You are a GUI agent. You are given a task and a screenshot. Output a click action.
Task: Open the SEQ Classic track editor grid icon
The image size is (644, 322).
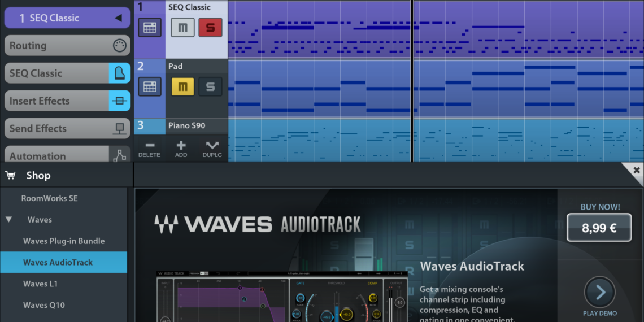(150, 27)
